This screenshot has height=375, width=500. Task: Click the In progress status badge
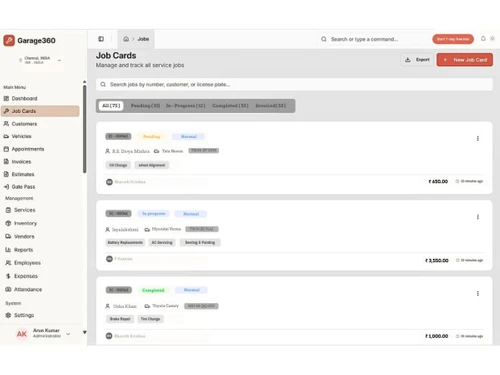154,213
